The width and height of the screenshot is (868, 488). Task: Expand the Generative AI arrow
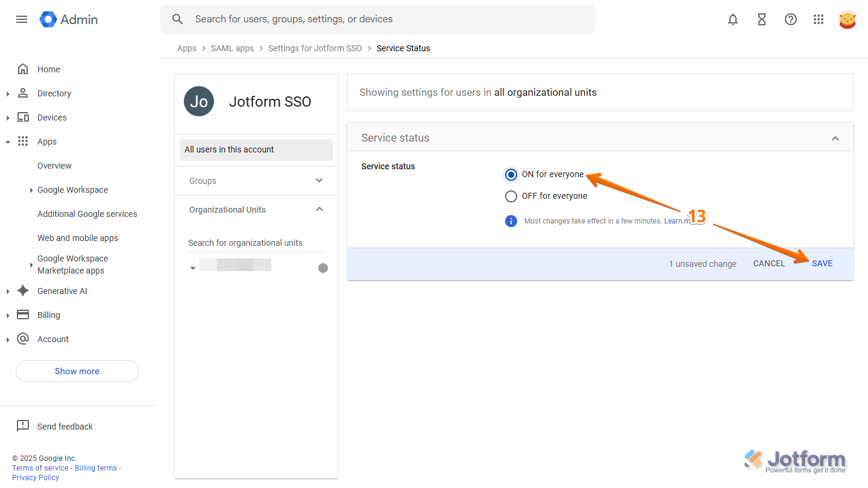8,291
